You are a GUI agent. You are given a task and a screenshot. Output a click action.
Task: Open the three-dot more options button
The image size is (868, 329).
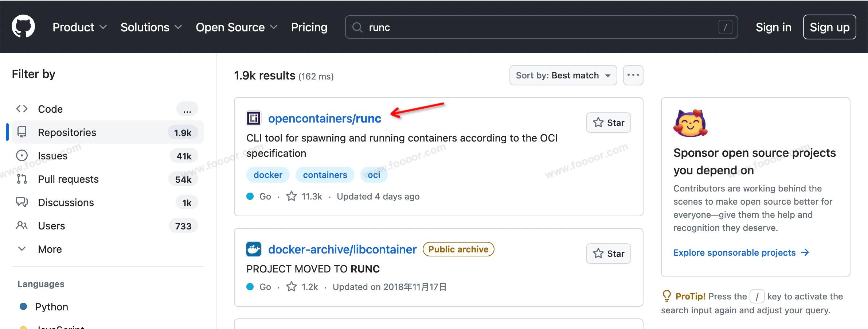coord(633,75)
